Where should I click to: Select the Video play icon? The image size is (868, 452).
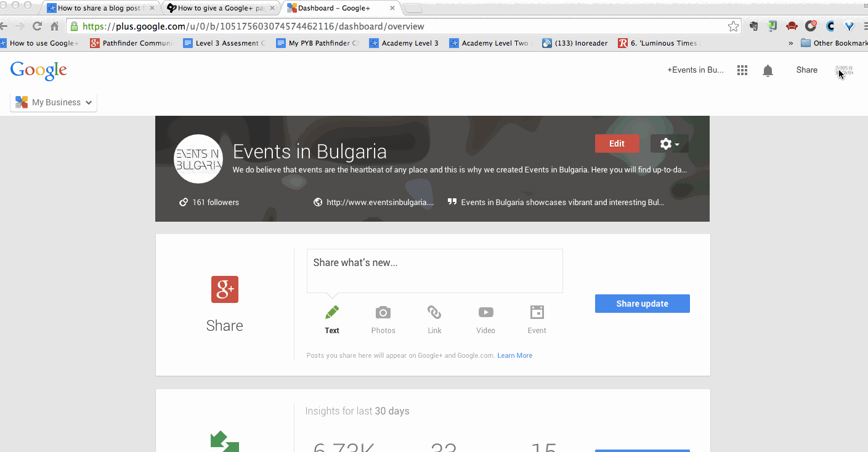pos(485,312)
